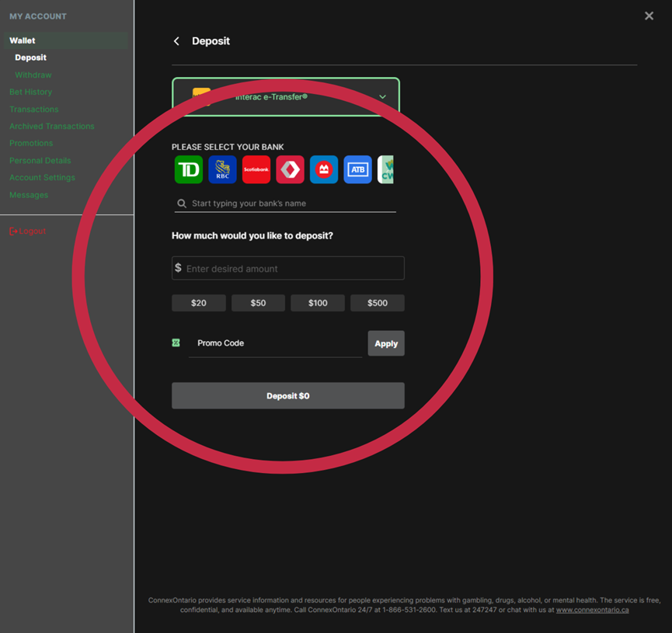Open the Withdraw section in sidebar
This screenshot has height=633, width=672.
[x=33, y=75]
